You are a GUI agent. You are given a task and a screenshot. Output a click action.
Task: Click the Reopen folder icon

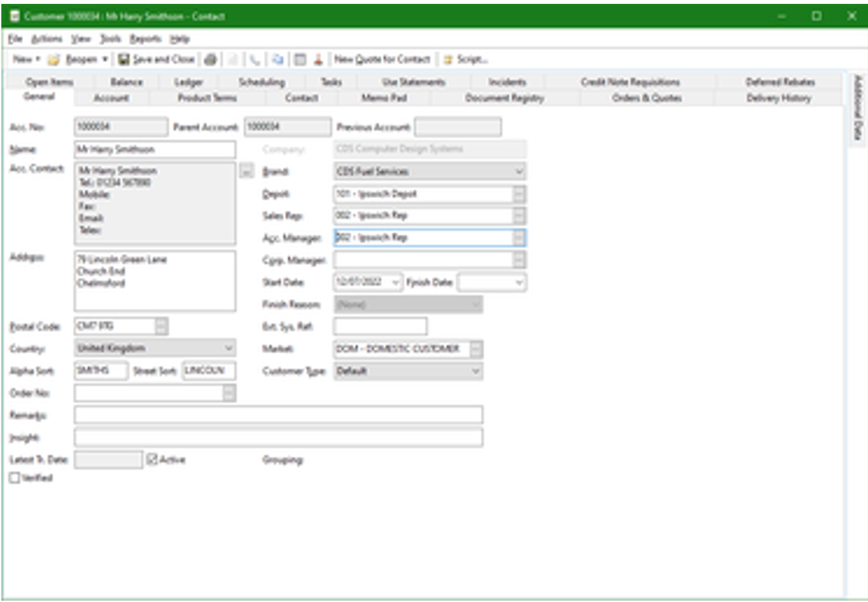pos(54,60)
